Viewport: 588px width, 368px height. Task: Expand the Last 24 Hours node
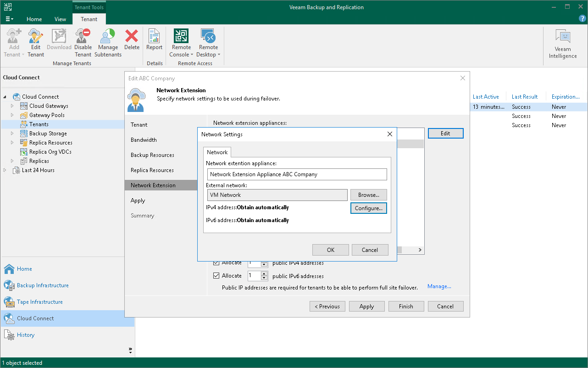[x=5, y=170]
